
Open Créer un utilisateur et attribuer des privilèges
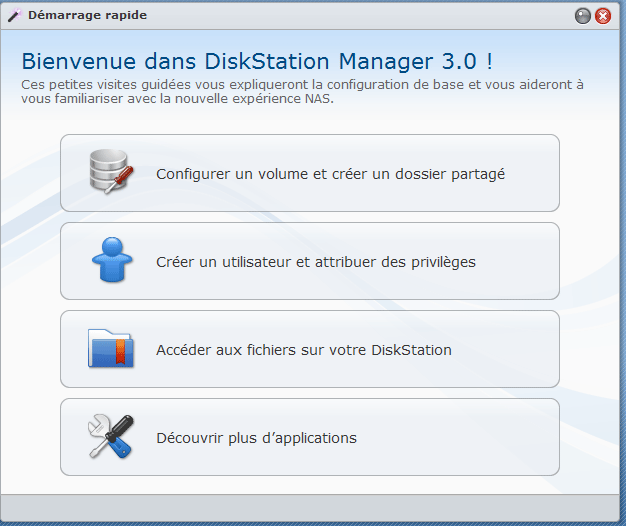(310, 261)
